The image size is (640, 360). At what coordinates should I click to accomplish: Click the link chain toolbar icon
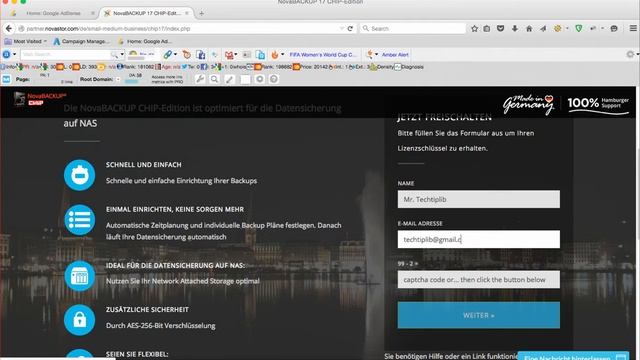tap(167, 54)
